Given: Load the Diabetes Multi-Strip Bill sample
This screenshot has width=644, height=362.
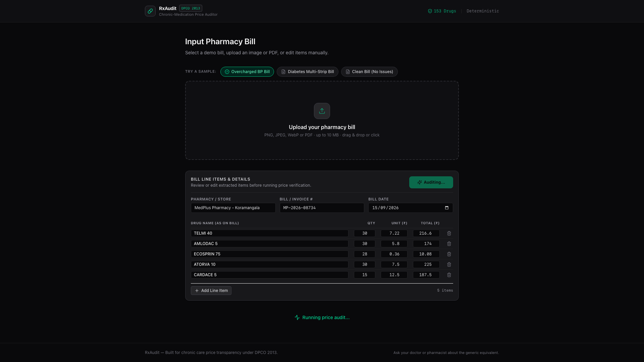Looking at the screenshot, I should click(x=308, y=72).
